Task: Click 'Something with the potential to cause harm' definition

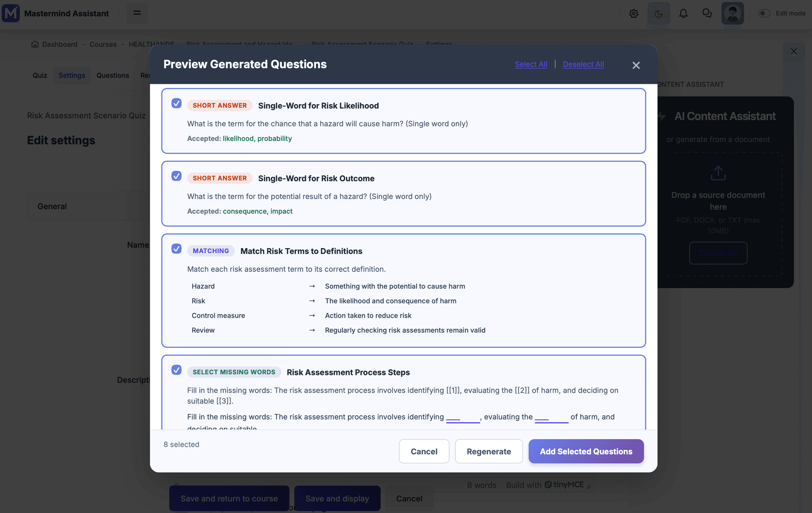Action: coord(395,286)
